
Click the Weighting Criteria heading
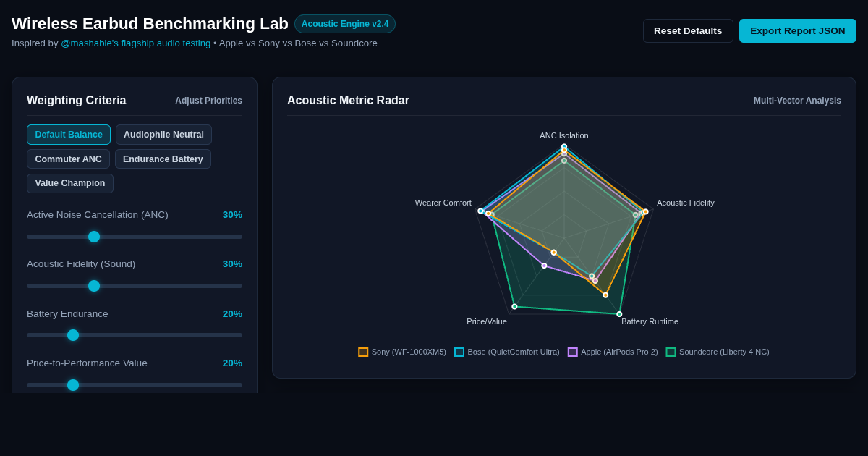coord(76,101)
